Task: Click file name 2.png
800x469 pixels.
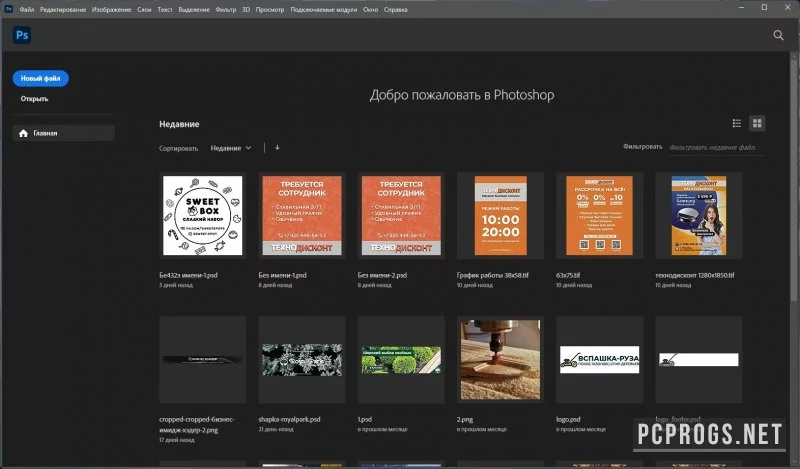Action: [465, 419]
